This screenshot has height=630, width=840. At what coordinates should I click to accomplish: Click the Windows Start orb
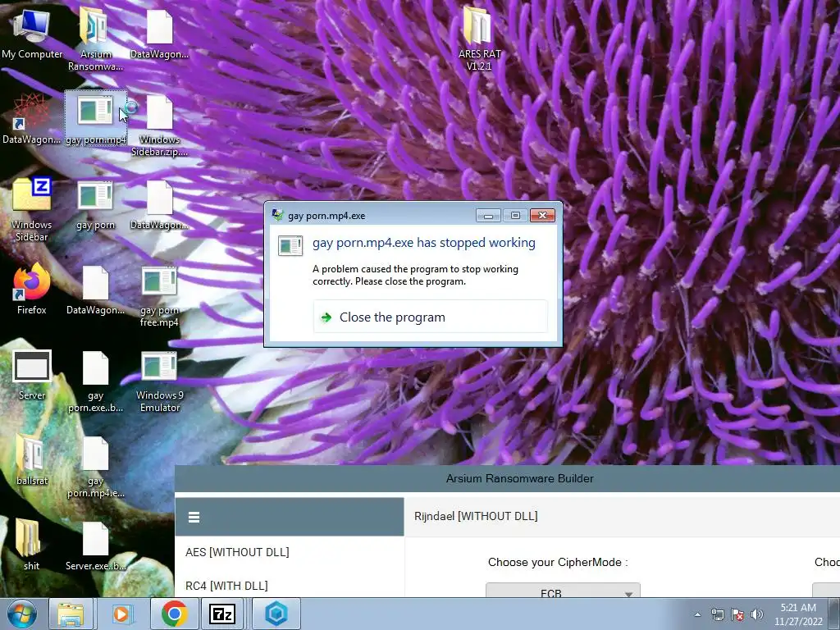[x=21, y=614]
